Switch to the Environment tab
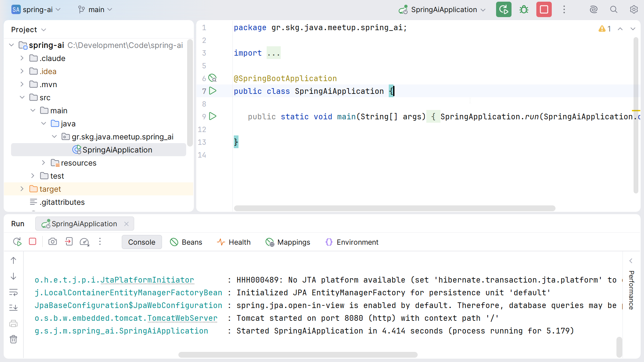Screen dimensions: 644x362 coord(352,242)
